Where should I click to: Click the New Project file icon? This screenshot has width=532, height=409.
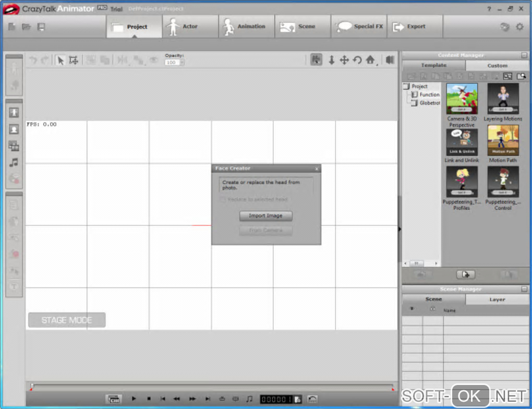[x=11, y=27]
